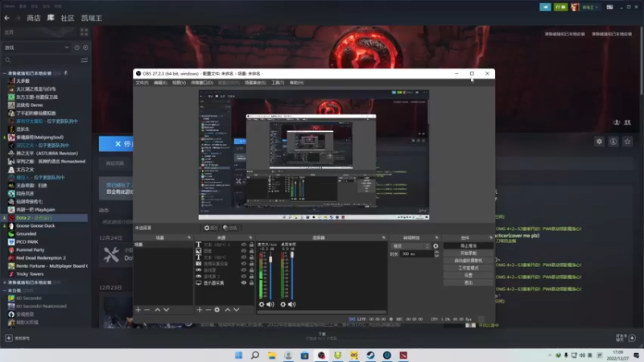Add a new source with the plus icon in OBS Sources panel
644x362 pixels.
[200, 310]
